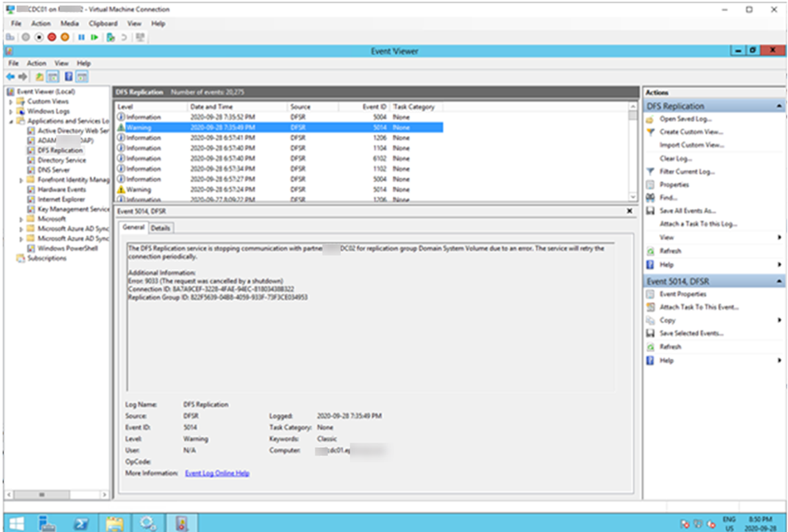Switch to the Details tab

(160, 228)
